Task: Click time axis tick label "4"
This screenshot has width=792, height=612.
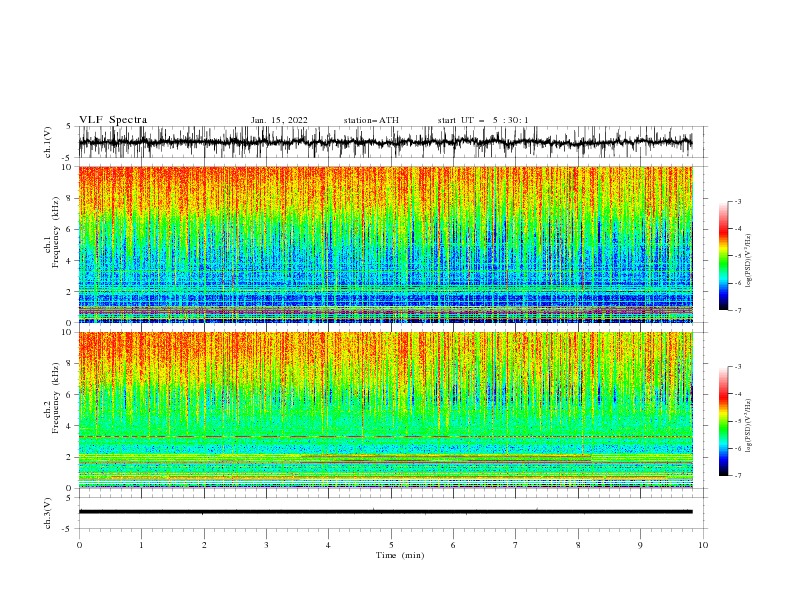Action: click(x=328, y=545)
